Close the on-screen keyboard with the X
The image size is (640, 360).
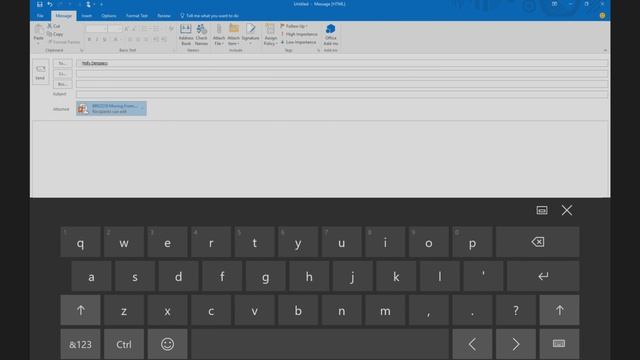pyautogui.click(x=567, y=210)
